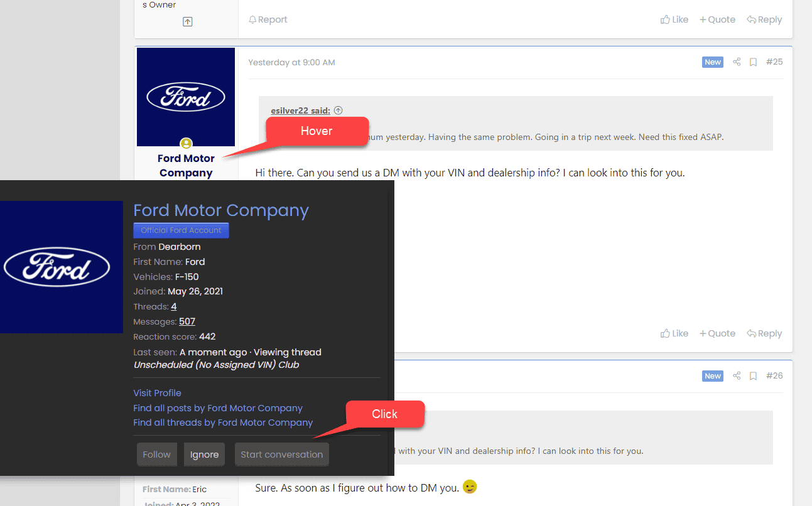The width and height of the screenshot is (812, 506).
Task: Open the "Yesterday at 9:00 AM" timestamp link
Action: (291, 62)
